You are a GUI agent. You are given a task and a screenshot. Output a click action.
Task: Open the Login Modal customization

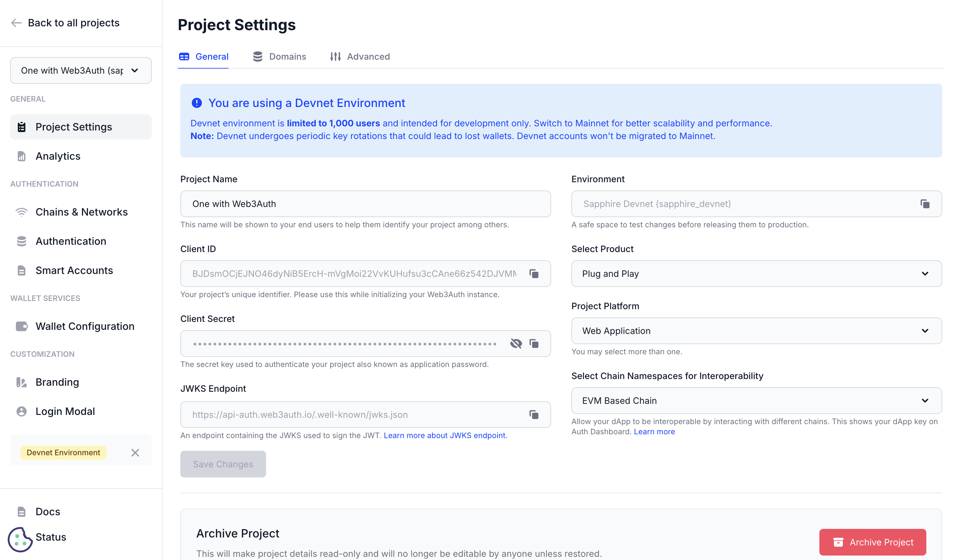(x=65, y=411)
